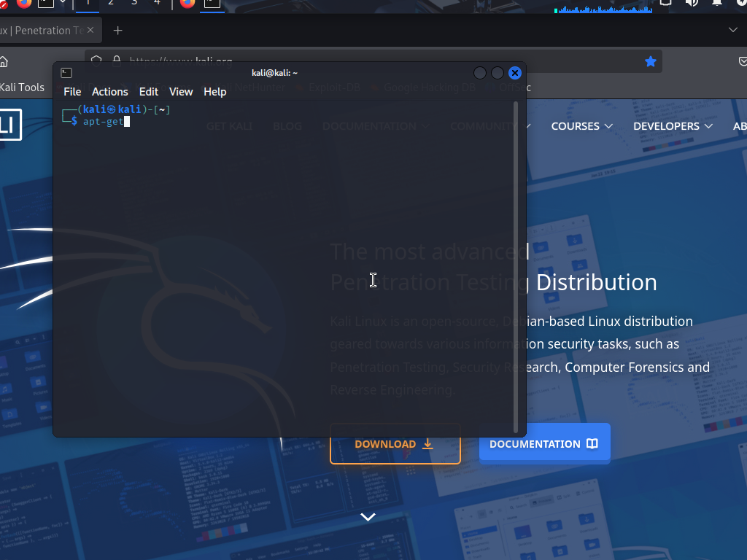
Task: Focus the terminal window from the taskbar
Action: (212, 3)
